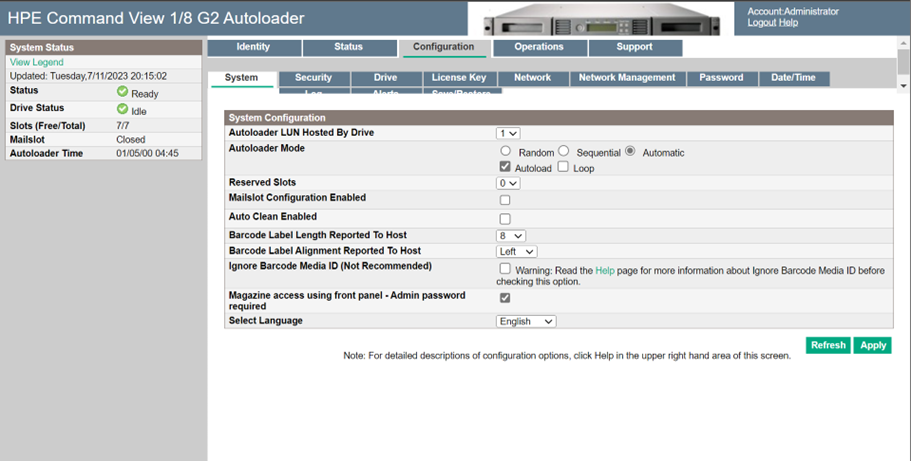911x461 pixels.
Task: Select the System sub-tab
Action: (242, 78)
